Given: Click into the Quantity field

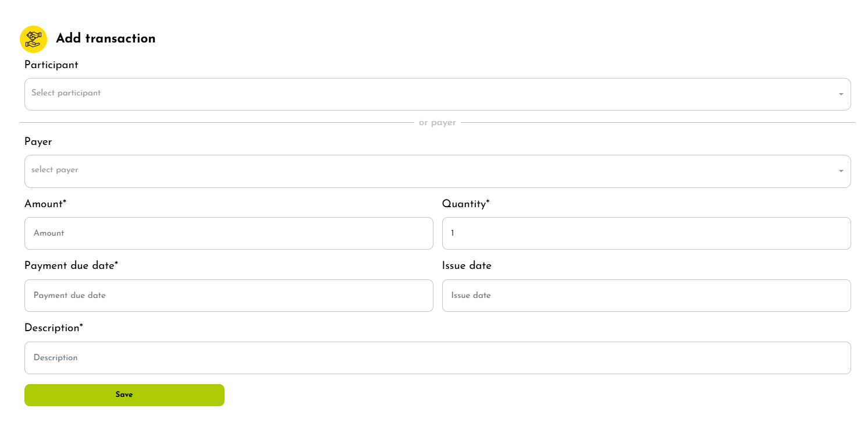Looking at the screenshot, I should coord(646,233).
